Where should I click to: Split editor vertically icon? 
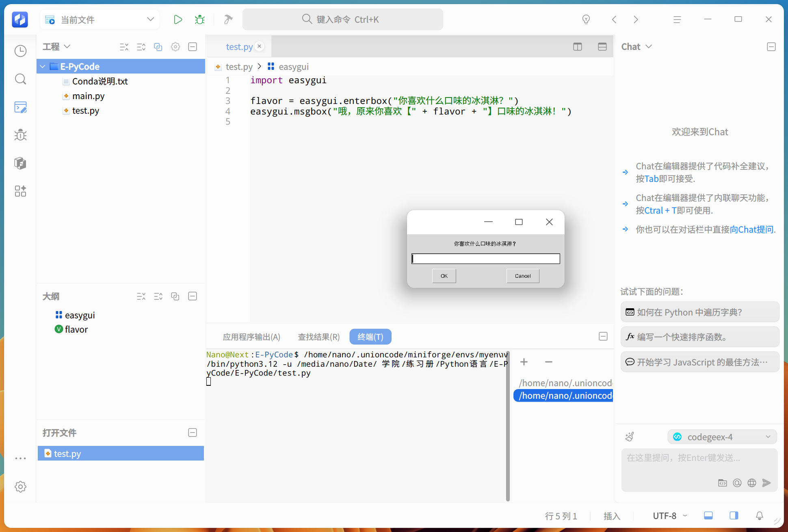(x=578, y=47)
